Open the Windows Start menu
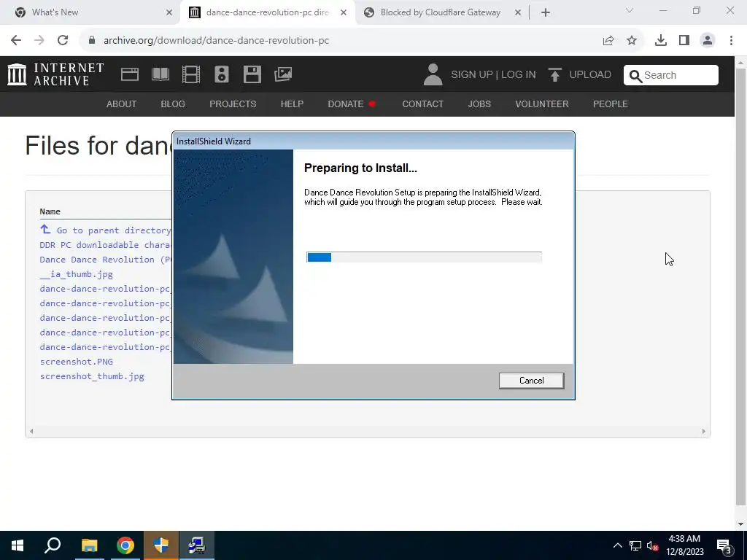Image resolution: width=747 pixels, height=560 pixels. (18, 545)
